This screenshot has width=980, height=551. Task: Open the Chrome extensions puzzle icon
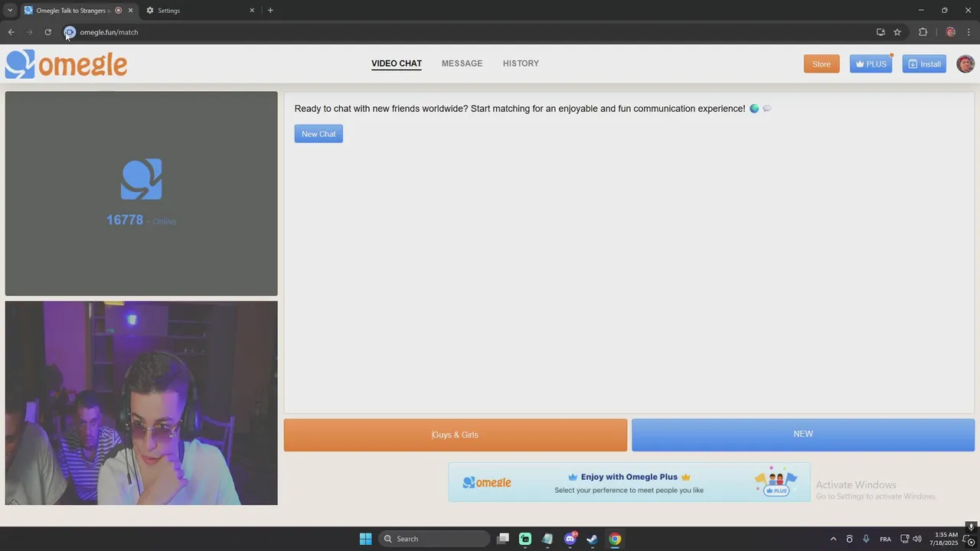[x=923, y=32]
